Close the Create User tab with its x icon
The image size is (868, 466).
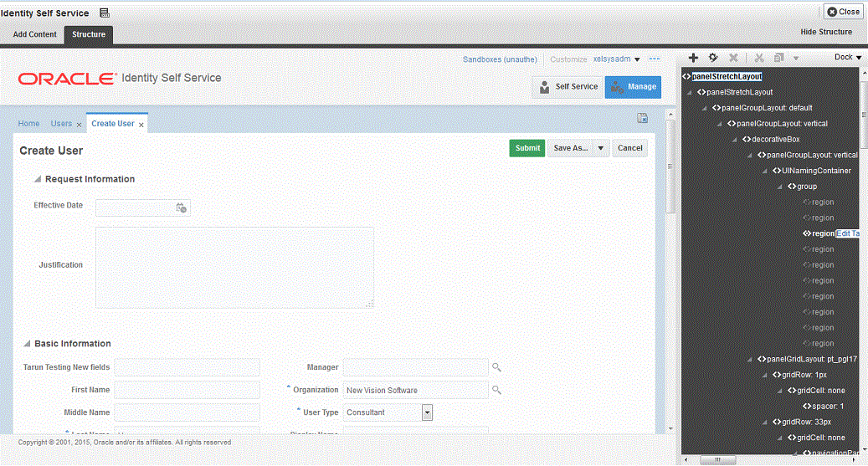click(141, 125)
